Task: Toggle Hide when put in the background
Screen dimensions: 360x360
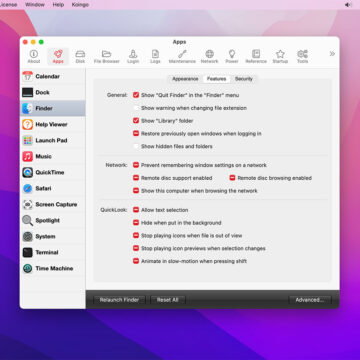Action: click(x=136, y=223)
